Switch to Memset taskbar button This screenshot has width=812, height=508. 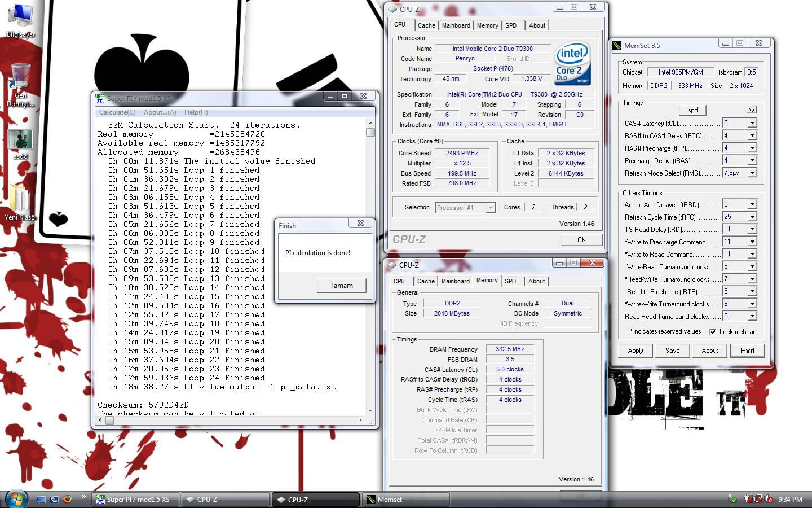(x=406, y=500)
